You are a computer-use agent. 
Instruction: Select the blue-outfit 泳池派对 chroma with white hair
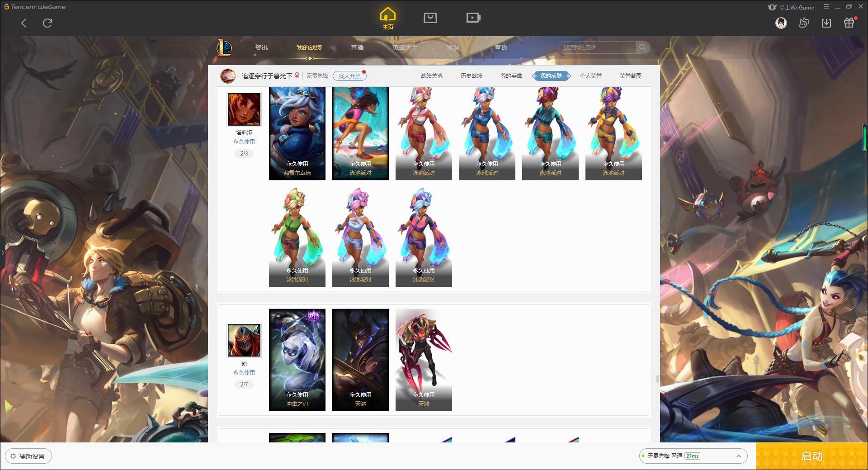pos(487,133)
